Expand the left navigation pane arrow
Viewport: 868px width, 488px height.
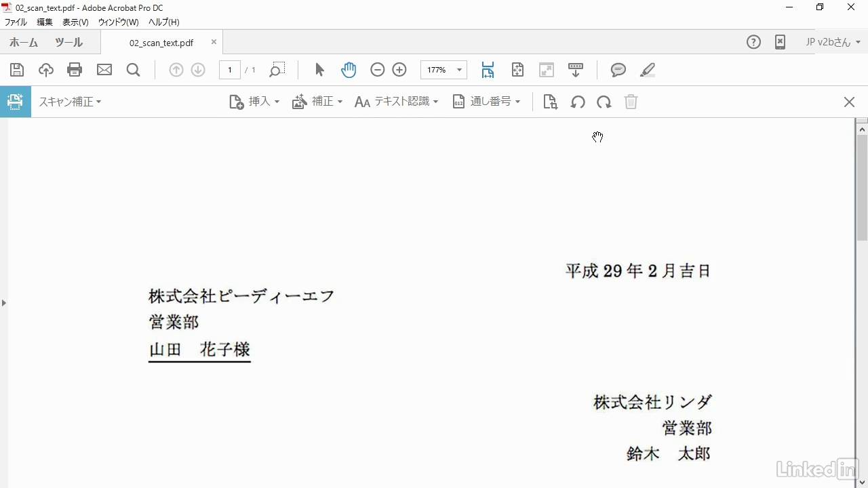click(x=4, y=302)
